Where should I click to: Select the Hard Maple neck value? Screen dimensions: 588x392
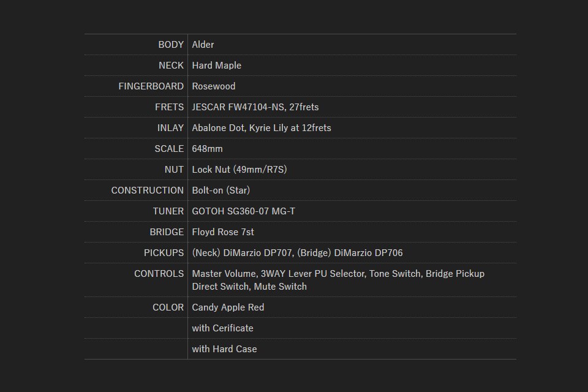pos(216,66)
